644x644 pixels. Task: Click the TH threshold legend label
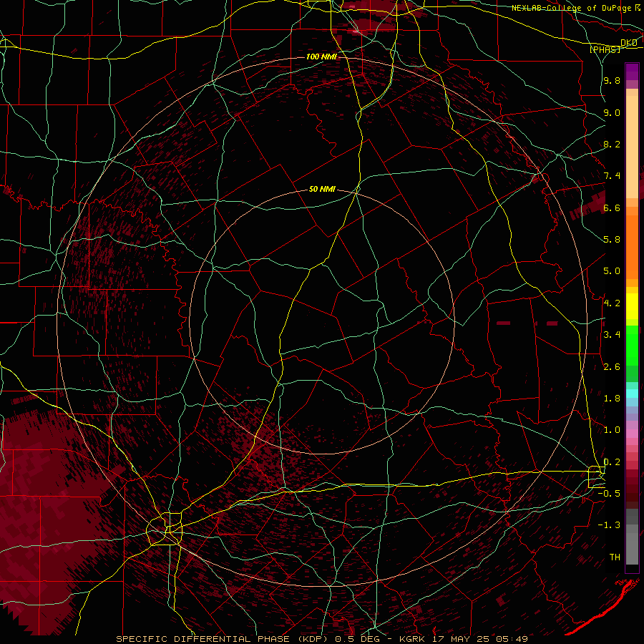click(x=615, y=557)
